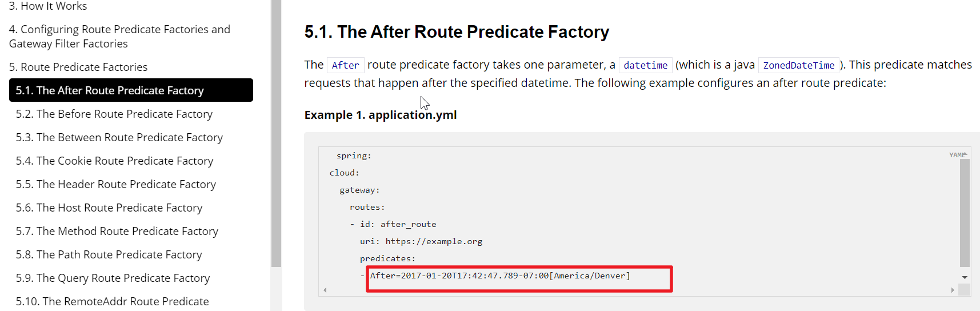
Task: Go to "5.7. The Method Route Predicate Factory"
Action: click(x=117, y=231)
